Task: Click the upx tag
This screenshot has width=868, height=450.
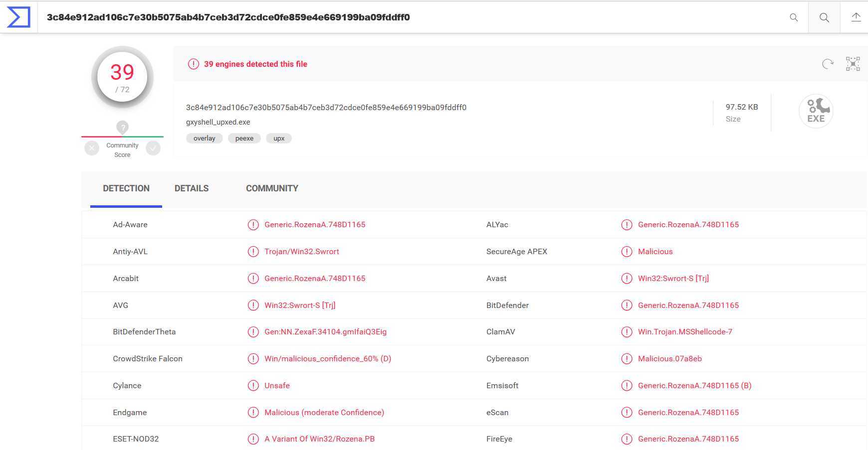Action: [x=279, y=139]
